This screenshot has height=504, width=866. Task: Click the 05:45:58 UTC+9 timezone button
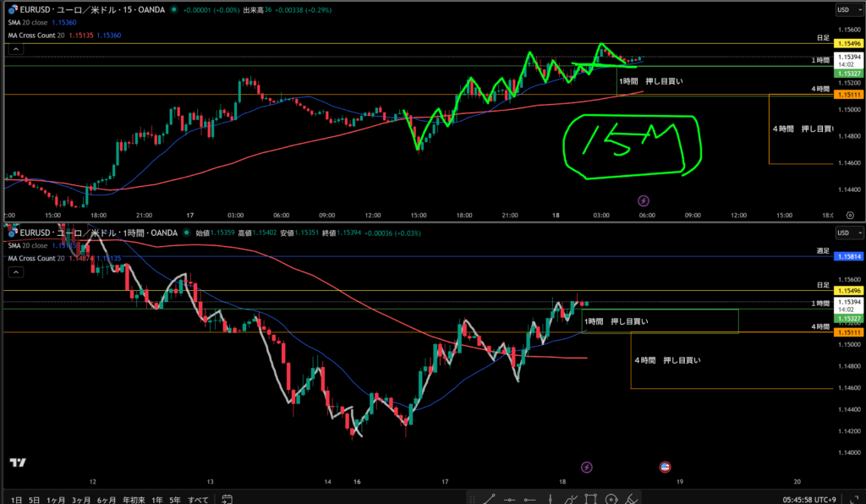pyautogui.click(x=812, y=500)
